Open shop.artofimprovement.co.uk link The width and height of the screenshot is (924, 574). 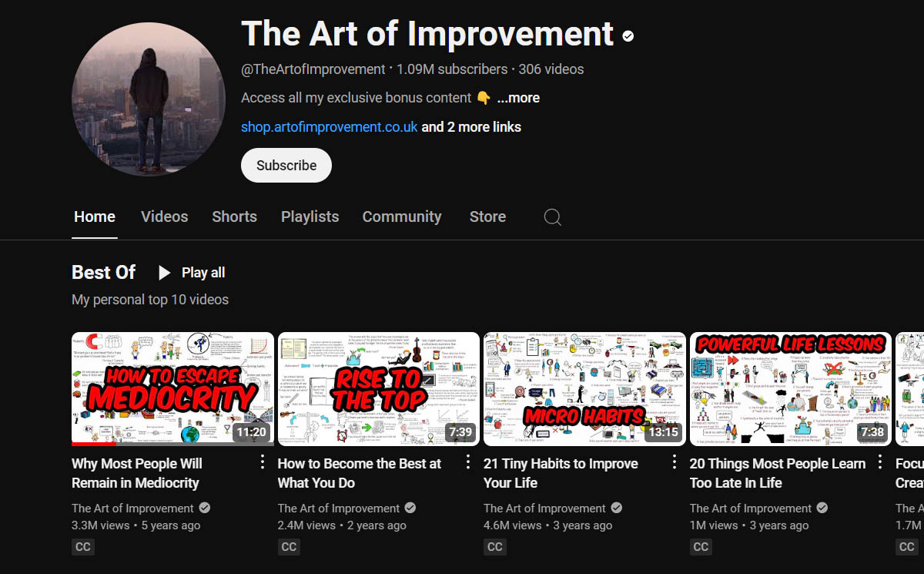coord(330,127)
